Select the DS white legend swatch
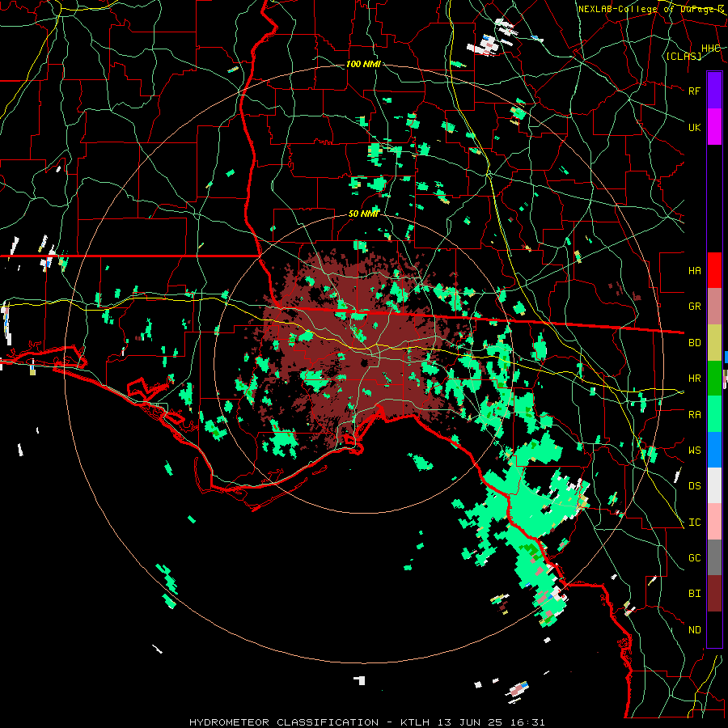Screen dimensions: 728x728 tap(714, 485)
